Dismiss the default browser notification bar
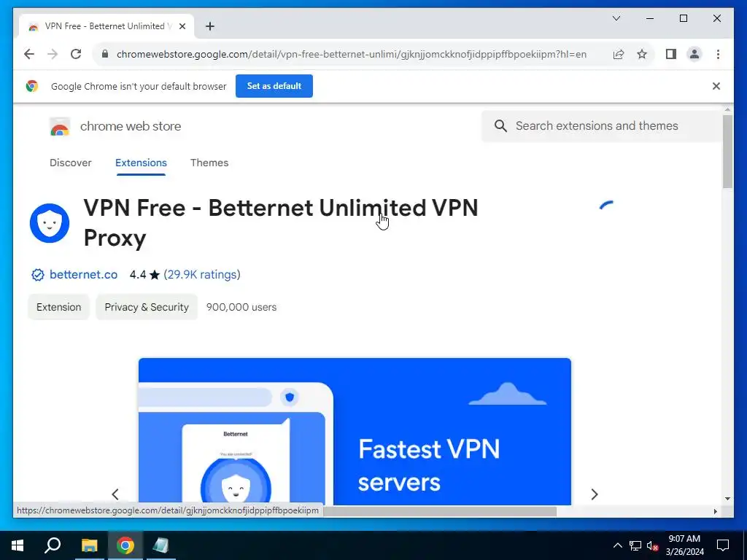747x560 pixels. click(716, 86)
